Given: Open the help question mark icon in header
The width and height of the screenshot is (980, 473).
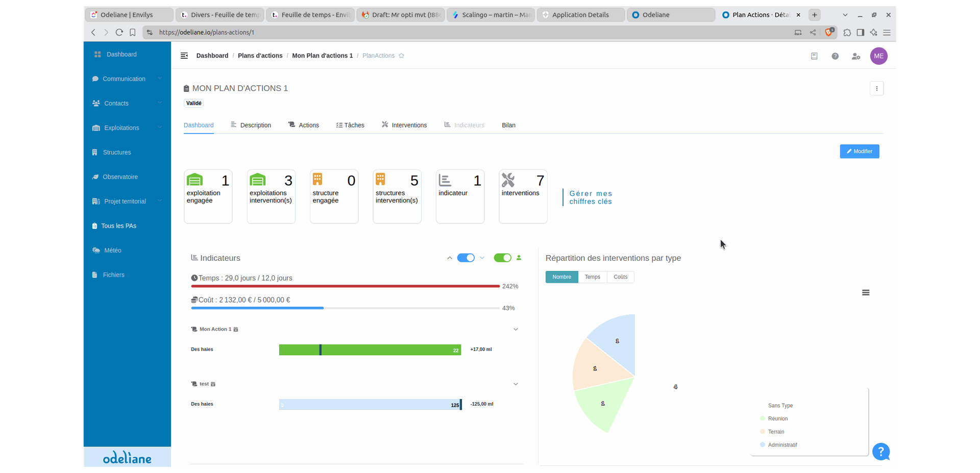Looking at the screenshot, I should coord(835,56).
